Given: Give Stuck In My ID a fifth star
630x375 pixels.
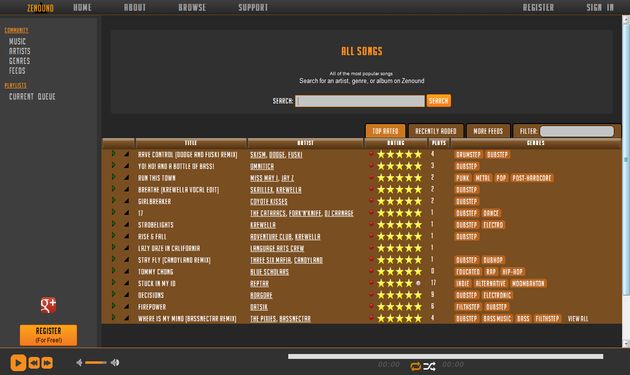Looking at the screenshot, I should [418, 283].
